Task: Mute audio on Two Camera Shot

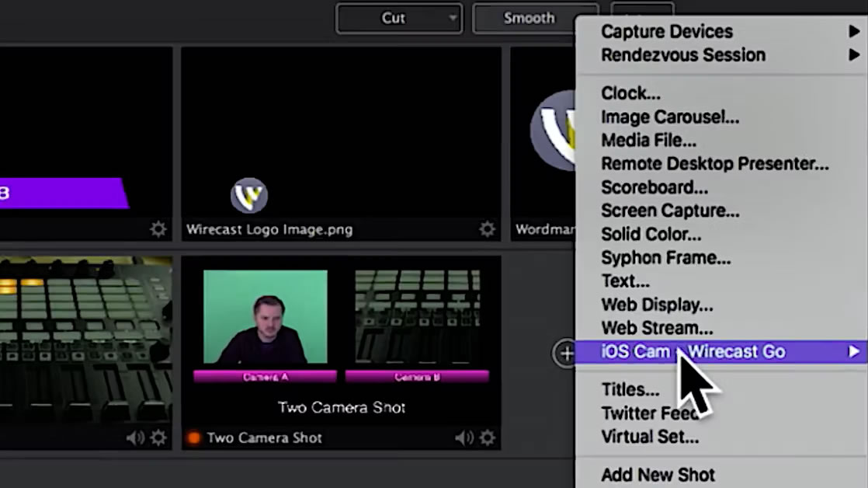Action: coord(464,437)
